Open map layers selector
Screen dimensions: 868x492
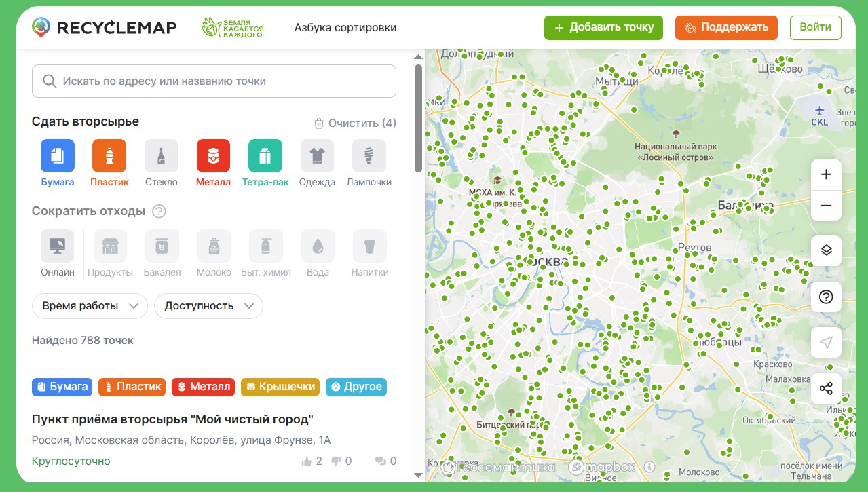coord(826,250)
